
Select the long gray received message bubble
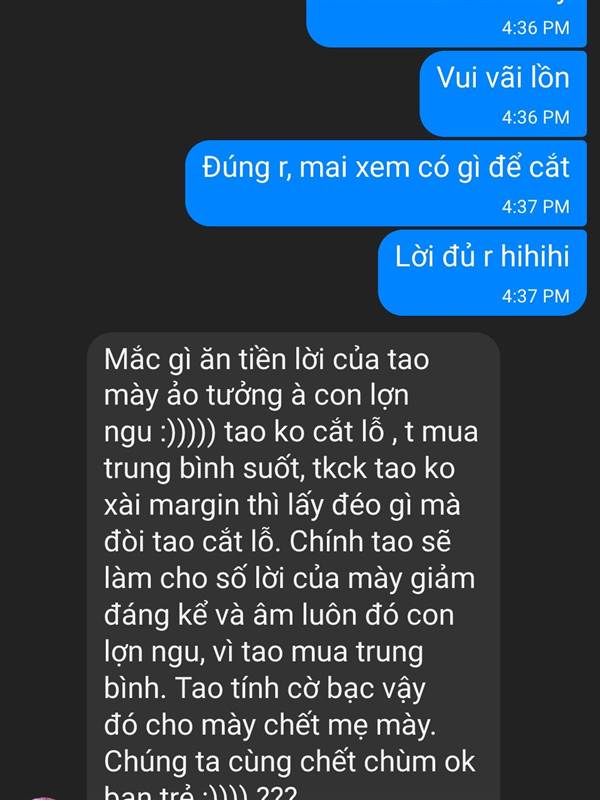[x=293, y=566]
